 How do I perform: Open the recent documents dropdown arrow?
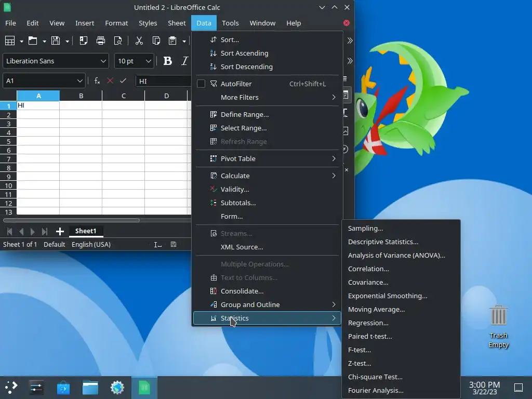pos(44,41)
